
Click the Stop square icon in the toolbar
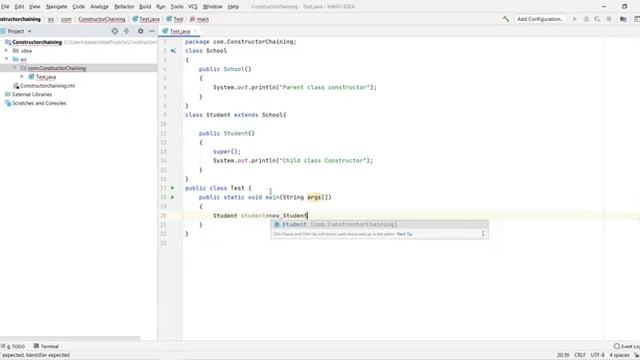coord(609,19)
